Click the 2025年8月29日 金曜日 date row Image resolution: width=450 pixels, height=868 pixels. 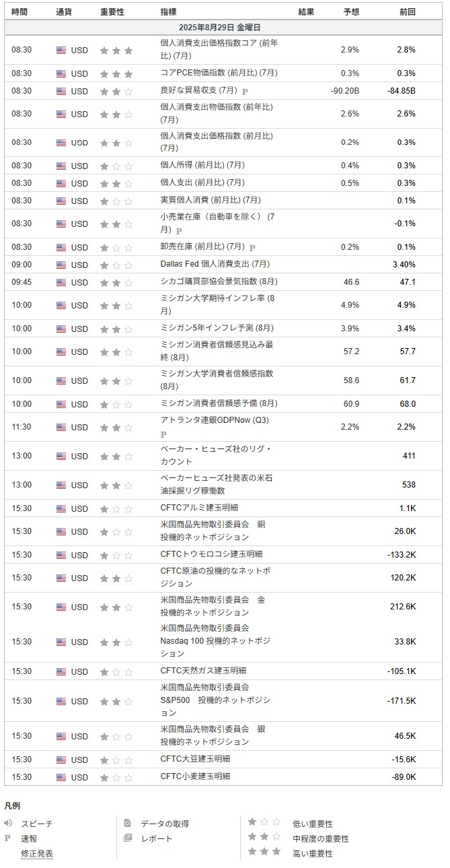point(223,28)
